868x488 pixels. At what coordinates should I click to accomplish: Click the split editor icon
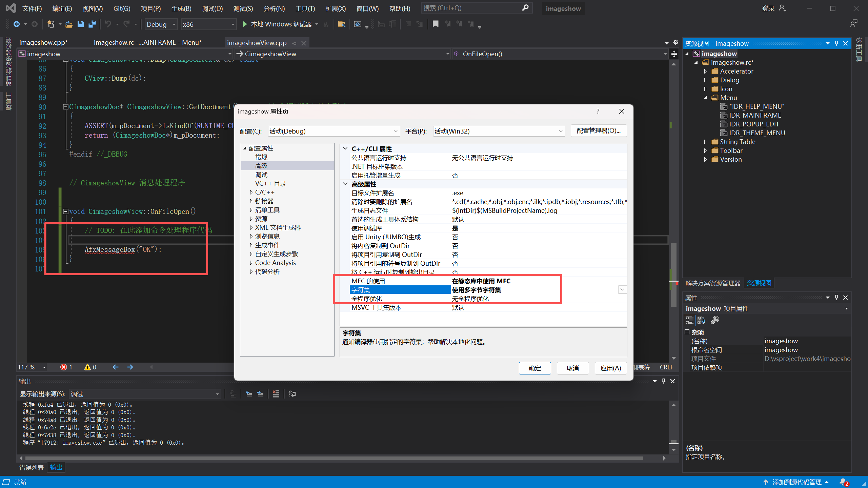click(x=674, y=54)
